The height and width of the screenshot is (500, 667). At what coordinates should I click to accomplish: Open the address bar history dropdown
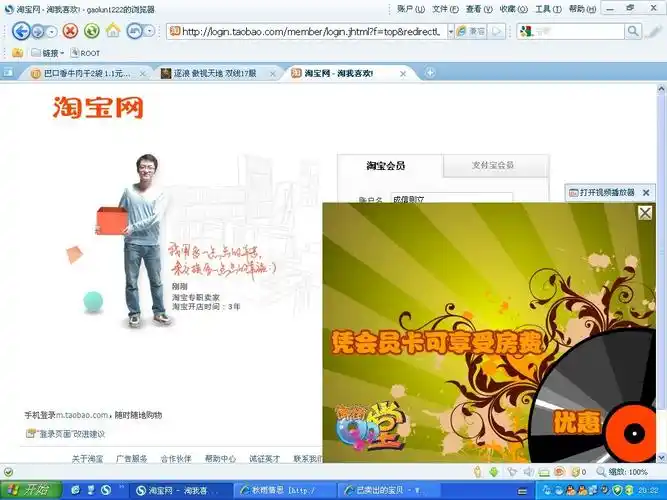[x=450, y=32]
